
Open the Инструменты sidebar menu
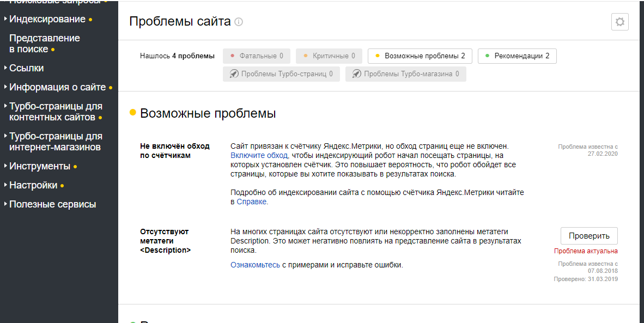coord(40,166)
